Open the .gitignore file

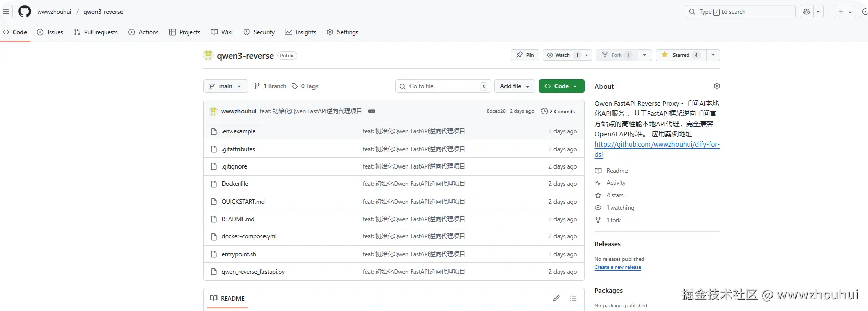click(234, 166)
